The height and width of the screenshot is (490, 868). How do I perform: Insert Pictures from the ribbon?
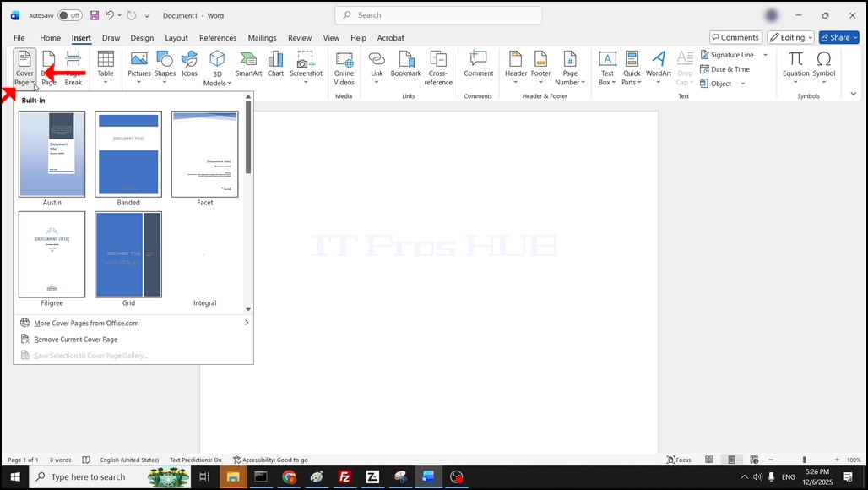pyautogui.click(x=139, y=68)
